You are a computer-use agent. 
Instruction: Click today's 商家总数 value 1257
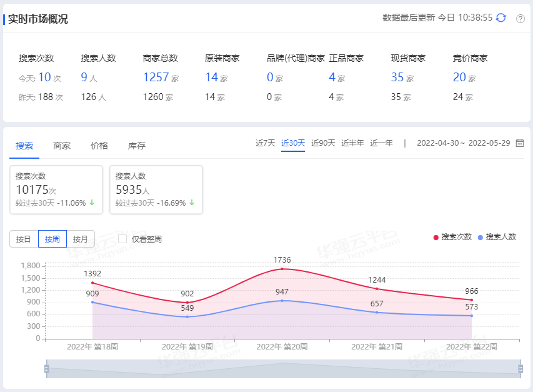[x=156, y=77]
